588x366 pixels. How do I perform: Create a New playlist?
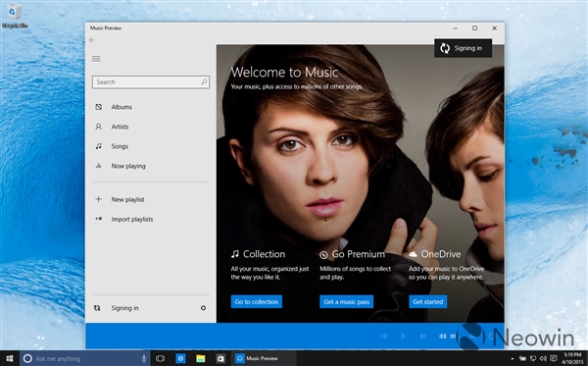150,199
